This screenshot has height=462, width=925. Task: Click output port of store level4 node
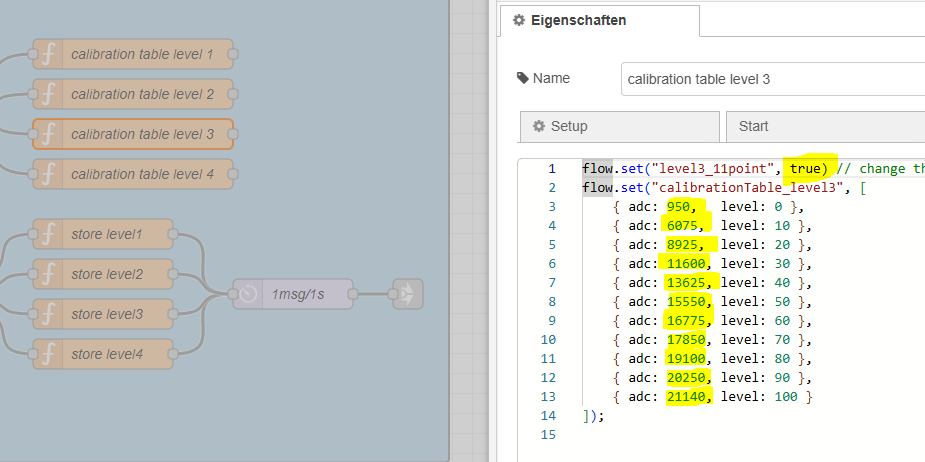[173, 354]
